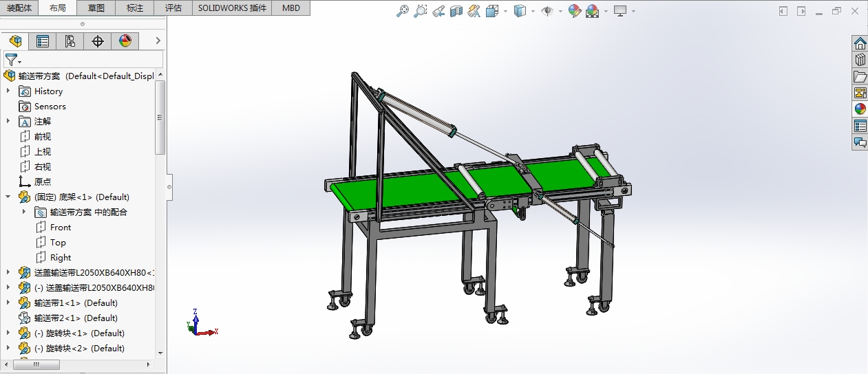
Task: Expand the History folder
Action: (8, 91)
